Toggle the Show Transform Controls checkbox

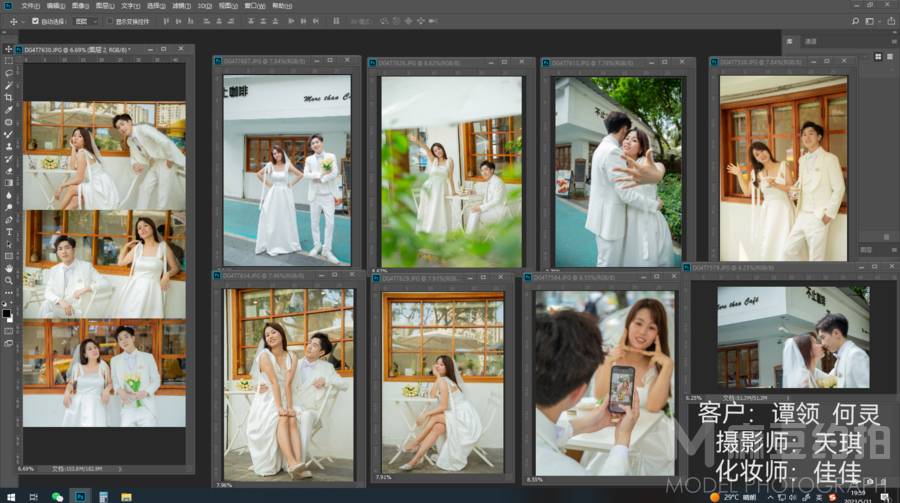(x=110, y=21)
